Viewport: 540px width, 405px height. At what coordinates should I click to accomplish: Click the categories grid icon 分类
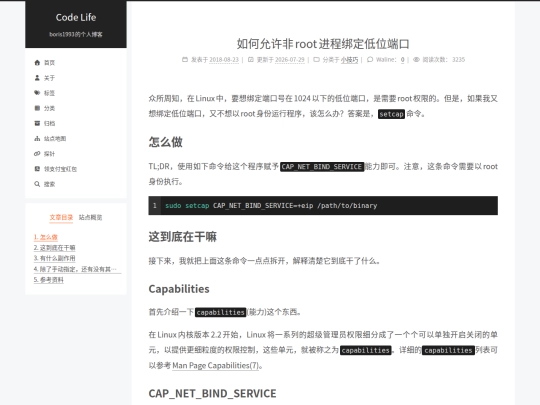[x=37, y=108]
